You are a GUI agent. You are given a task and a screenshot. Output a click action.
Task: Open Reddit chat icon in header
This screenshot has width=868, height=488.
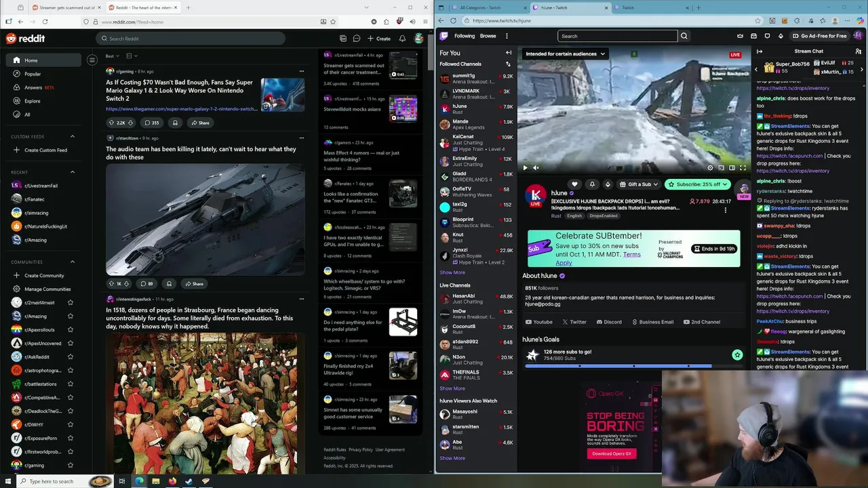(x=357, y=39)
